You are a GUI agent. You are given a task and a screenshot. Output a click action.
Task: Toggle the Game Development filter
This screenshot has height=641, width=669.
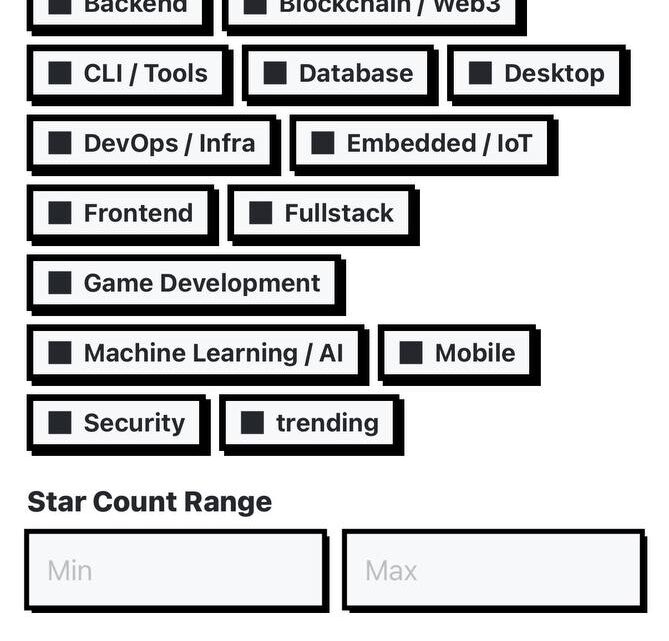tap(60, 283)
